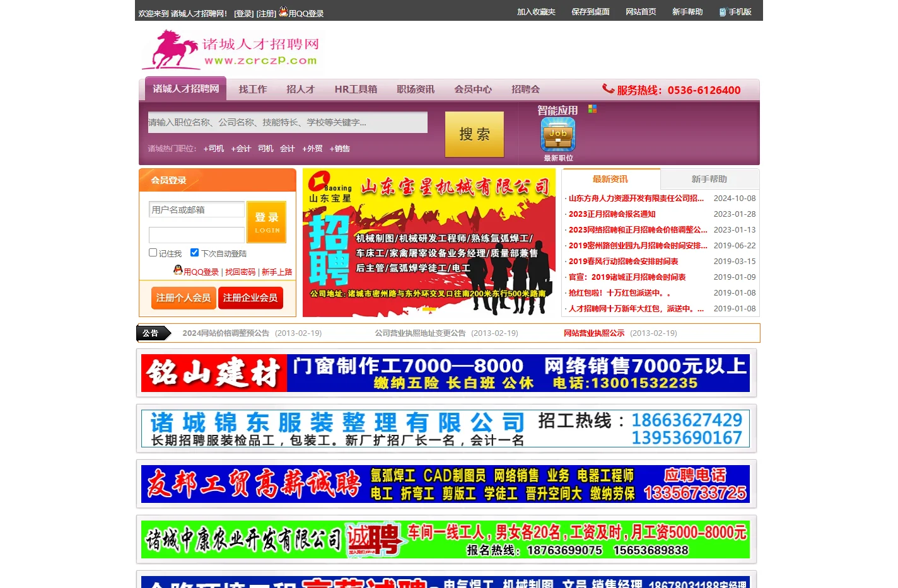Click the 诸城人才招聘网 horse logo
Image resolution: width=898 pixels, height=588 pixels.
click(x=230, y=49)
